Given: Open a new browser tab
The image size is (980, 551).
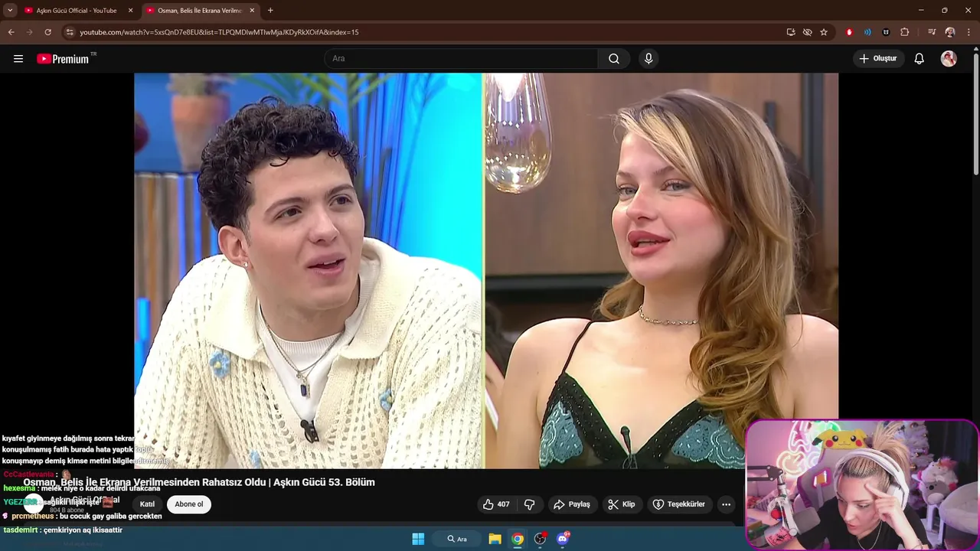Looking at the screenshot, I should [270, 11].
